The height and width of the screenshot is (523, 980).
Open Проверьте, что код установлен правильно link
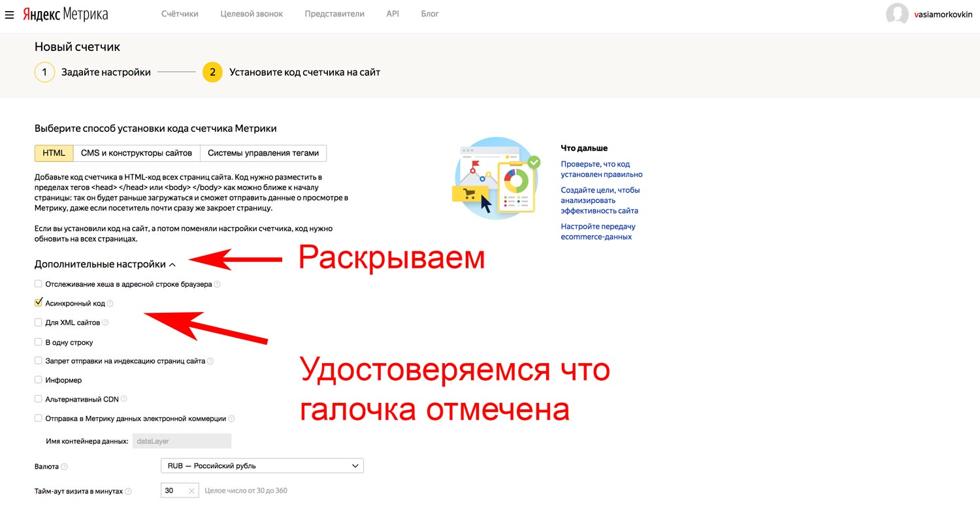point(601,169)
